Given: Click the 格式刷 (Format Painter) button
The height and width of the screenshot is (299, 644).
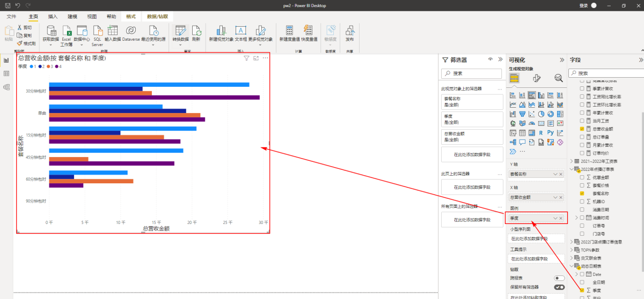Looking at the screenshot, I should point(26,43).
